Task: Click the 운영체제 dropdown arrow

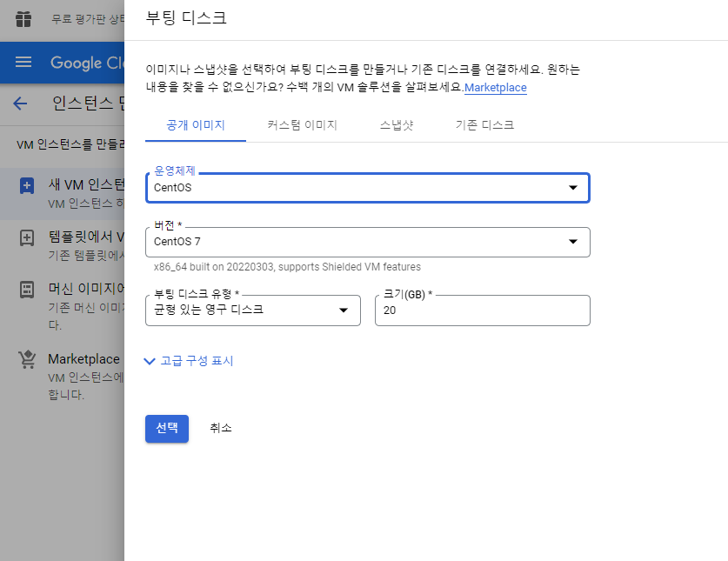Action: coord(573,188)
